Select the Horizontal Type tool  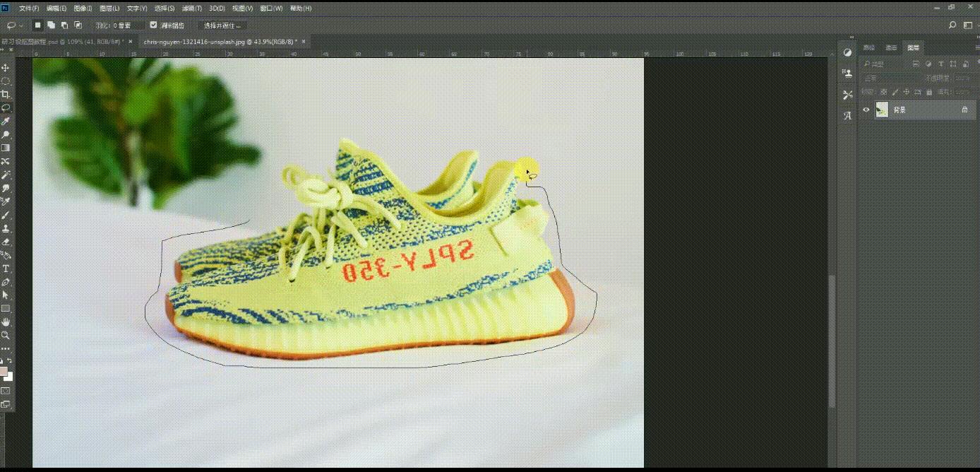[x=6, y=269]
